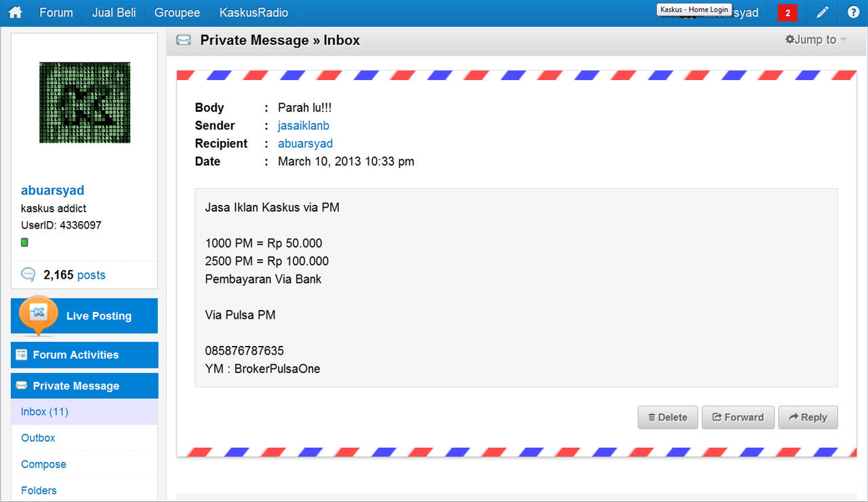Open Folders in the sidebar
868x502 pixels.
click(x=39, y=490)
